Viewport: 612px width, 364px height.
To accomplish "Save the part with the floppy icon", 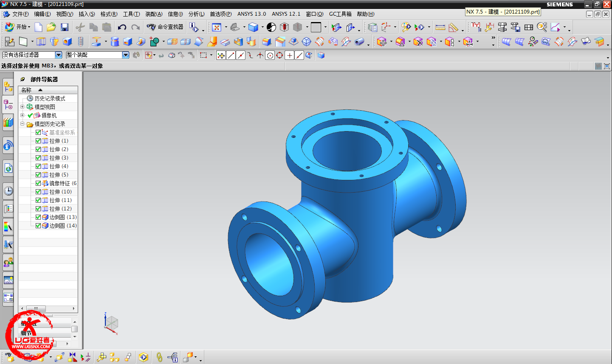I will coord(65,28).
